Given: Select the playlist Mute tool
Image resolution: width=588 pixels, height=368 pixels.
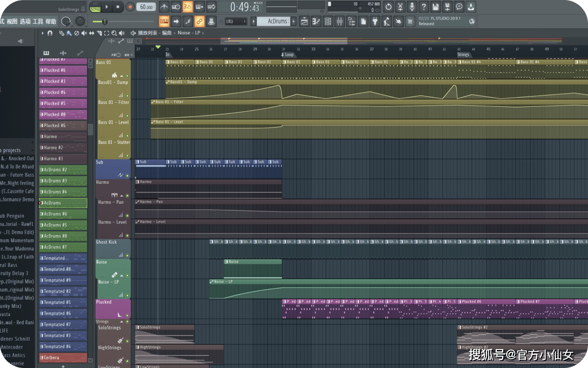Looking at the screenshot, I should 84,33.
